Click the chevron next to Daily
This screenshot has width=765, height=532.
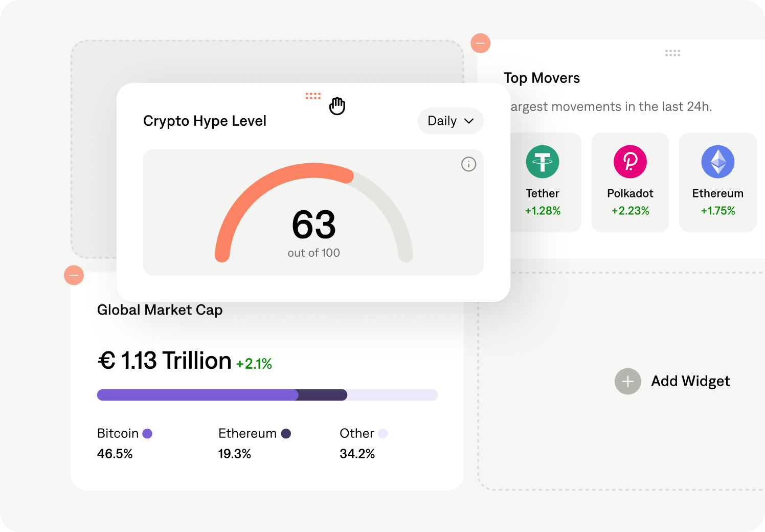click(469, 121)
